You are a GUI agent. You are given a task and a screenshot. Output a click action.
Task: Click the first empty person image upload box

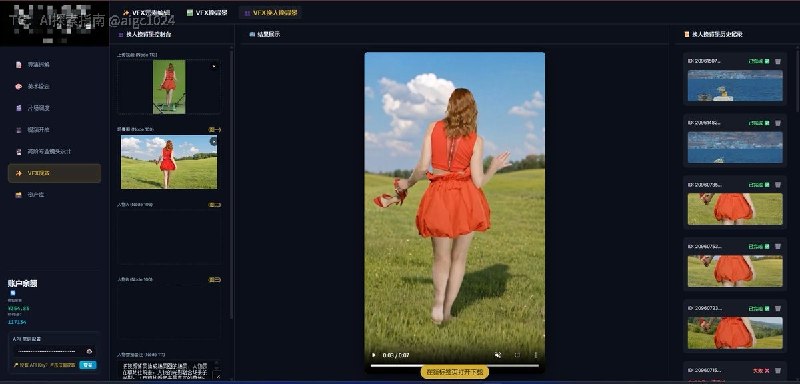coord(169,237)
